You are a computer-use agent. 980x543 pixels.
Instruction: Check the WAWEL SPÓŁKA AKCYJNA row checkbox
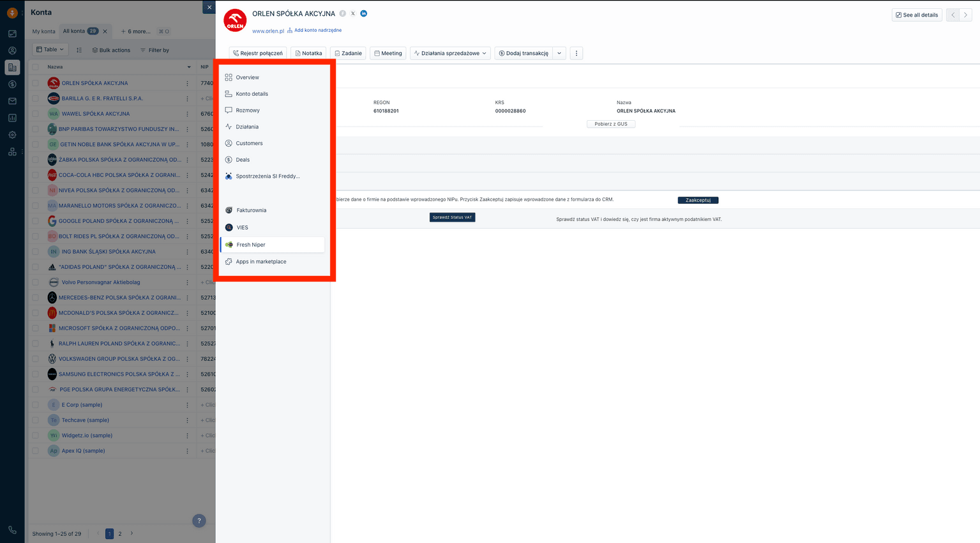pos(36,114)
